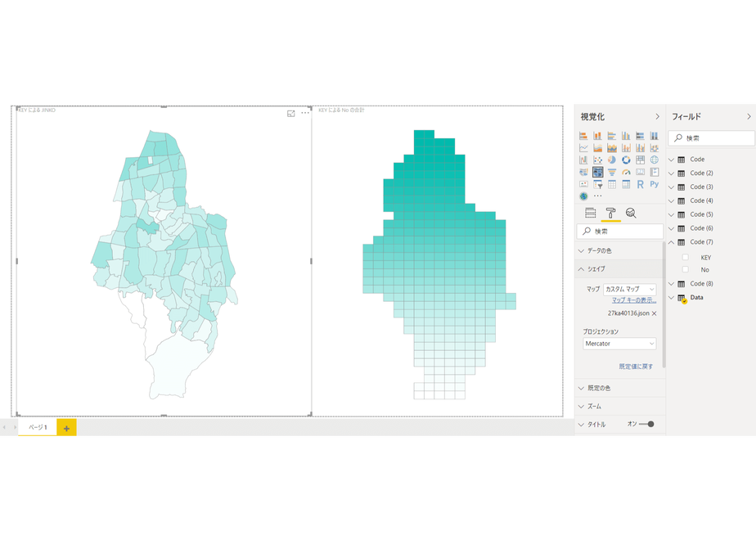Select the stacked column chart visual

click(x=597, y=136)
